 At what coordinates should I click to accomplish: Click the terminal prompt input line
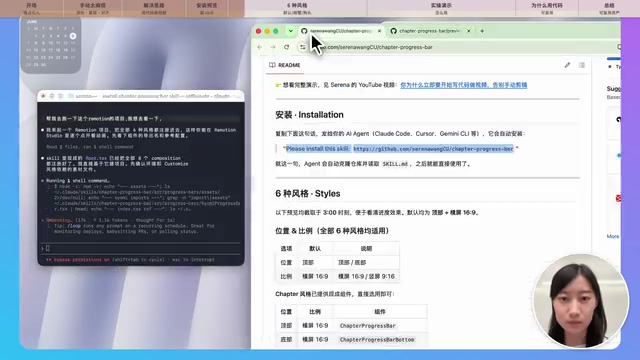140,248
